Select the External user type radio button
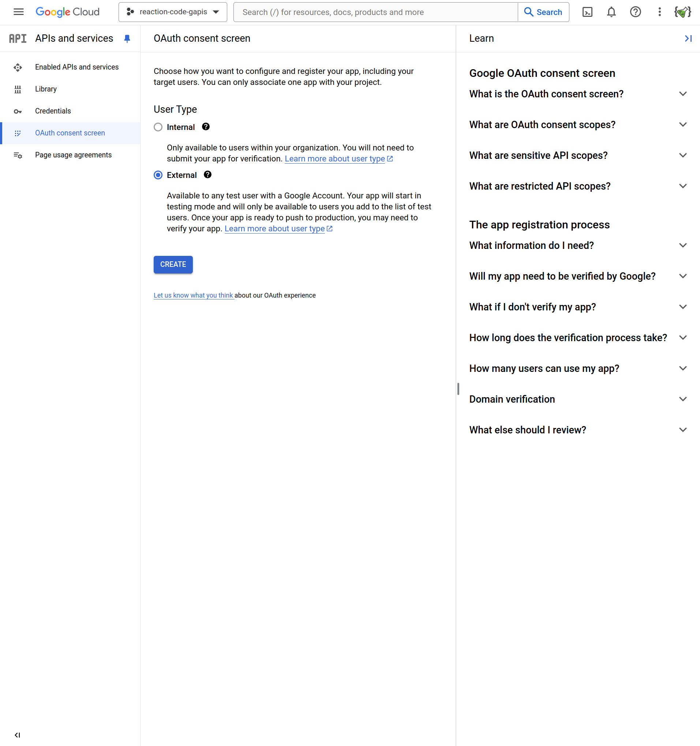700x746 pixels. (x=158, y=175)
